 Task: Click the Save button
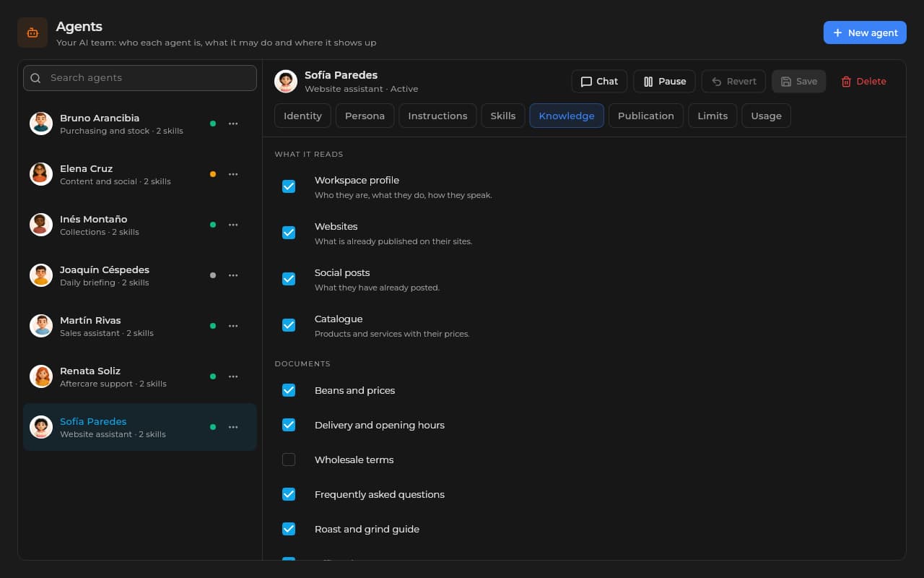tap(798, 82)
